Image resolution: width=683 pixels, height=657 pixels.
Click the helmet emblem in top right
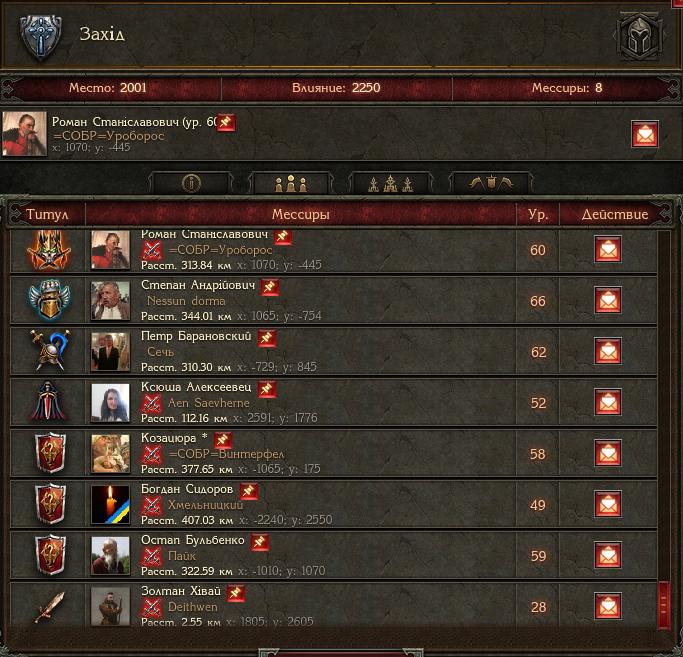point(639,36)
